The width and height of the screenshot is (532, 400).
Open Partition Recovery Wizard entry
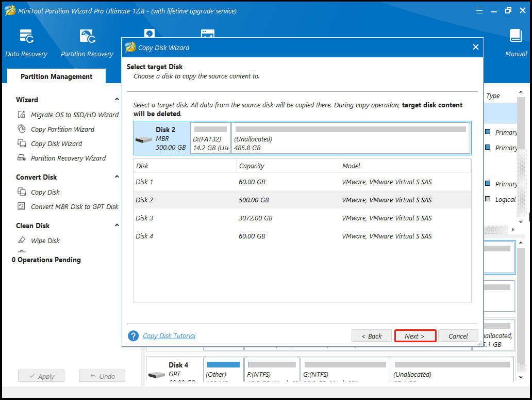68,158
